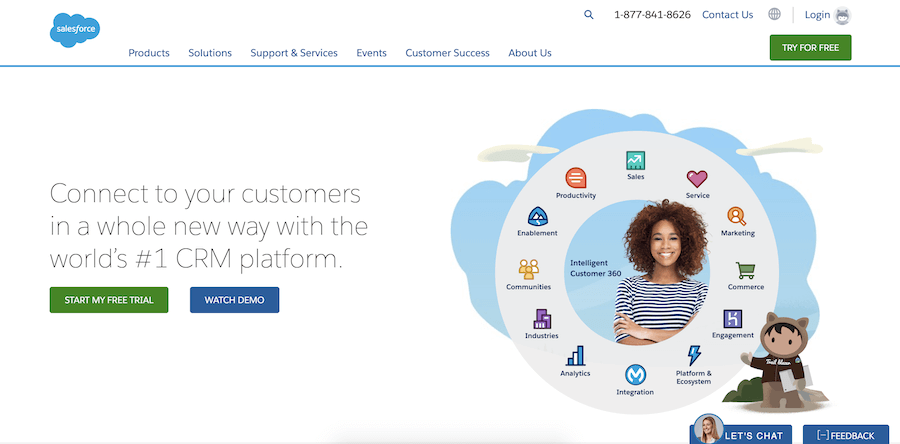Open the LET'S CHAT widget
This screenshot has width=900, height=444.
754,436
